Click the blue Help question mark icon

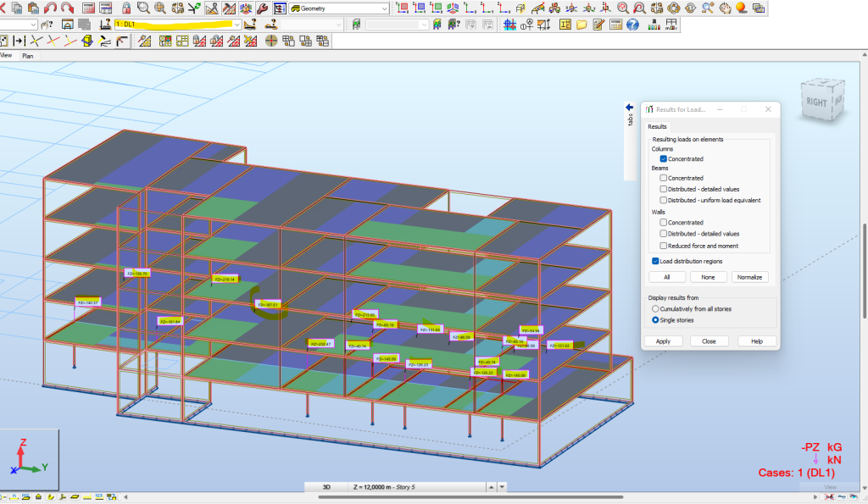click(x=632, y=25)
